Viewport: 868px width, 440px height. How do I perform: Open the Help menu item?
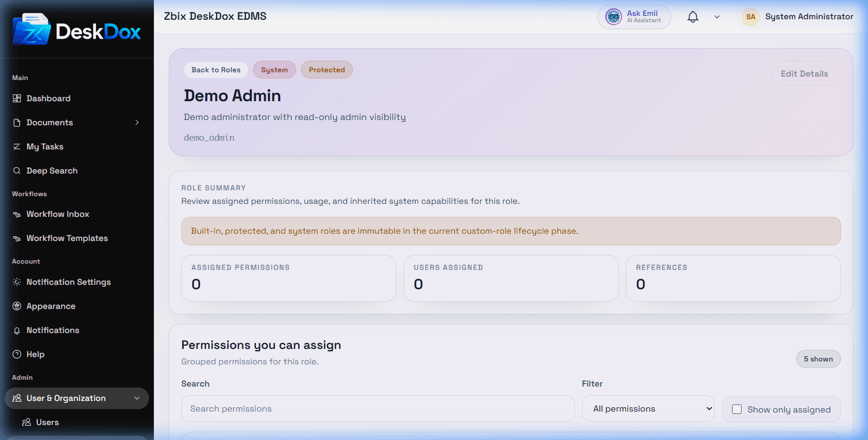coord(77,354)
